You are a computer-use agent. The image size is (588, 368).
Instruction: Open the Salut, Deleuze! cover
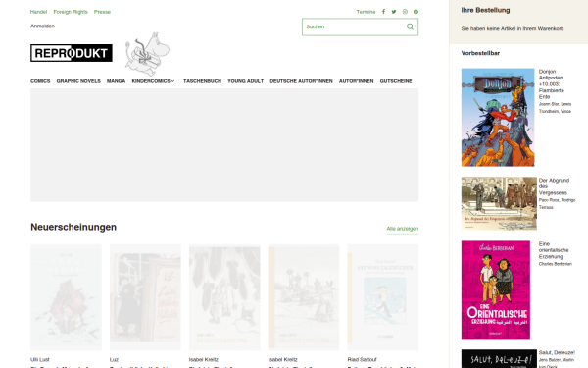(x=499, y=358)
